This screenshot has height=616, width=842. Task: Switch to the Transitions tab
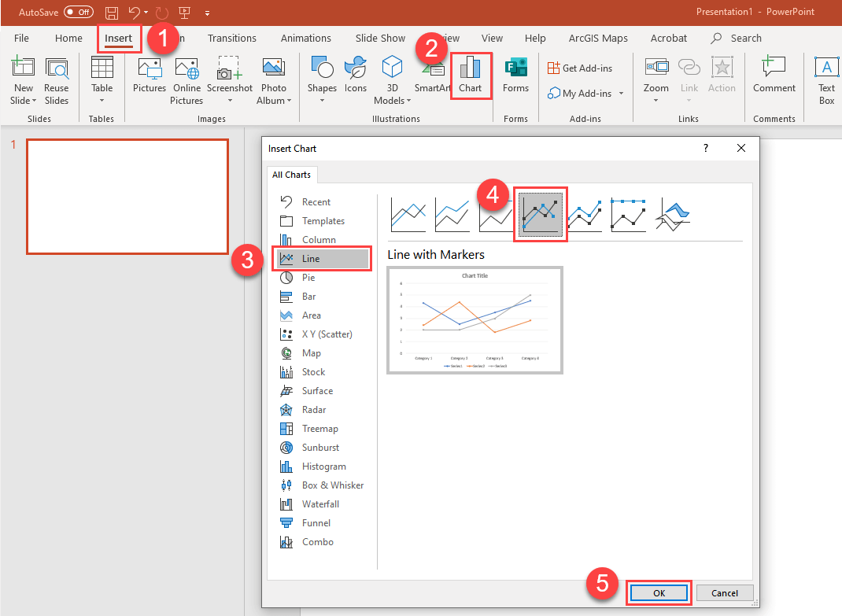coord(231,38)
